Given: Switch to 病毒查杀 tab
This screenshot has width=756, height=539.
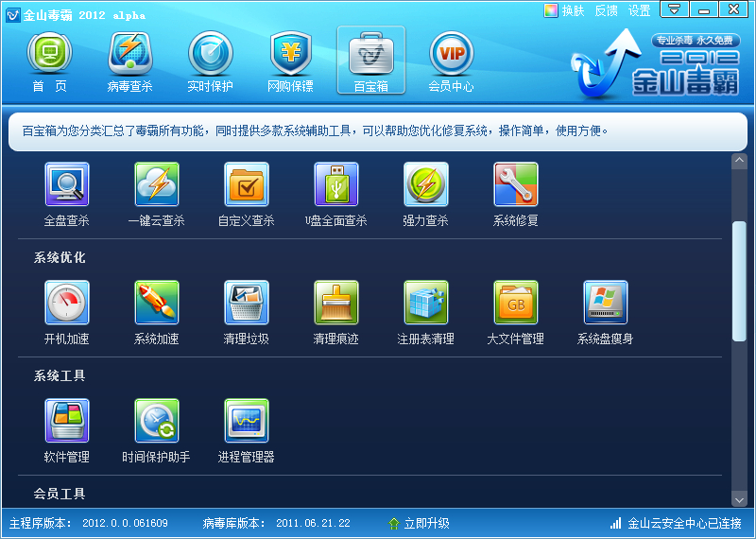Looking at the screenshot, I should click(x=129, y=61).
